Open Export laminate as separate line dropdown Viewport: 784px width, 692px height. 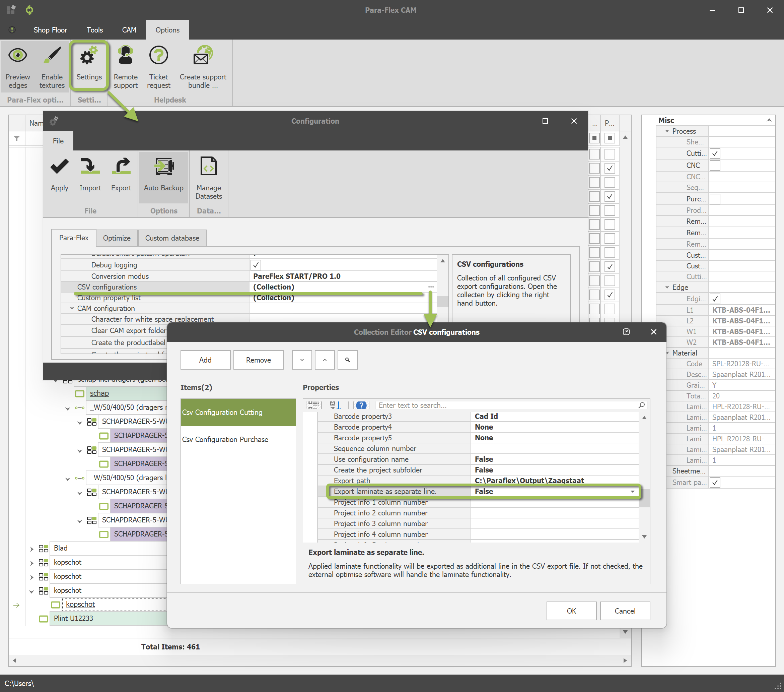pyautogui.click(x=632, y=492)
